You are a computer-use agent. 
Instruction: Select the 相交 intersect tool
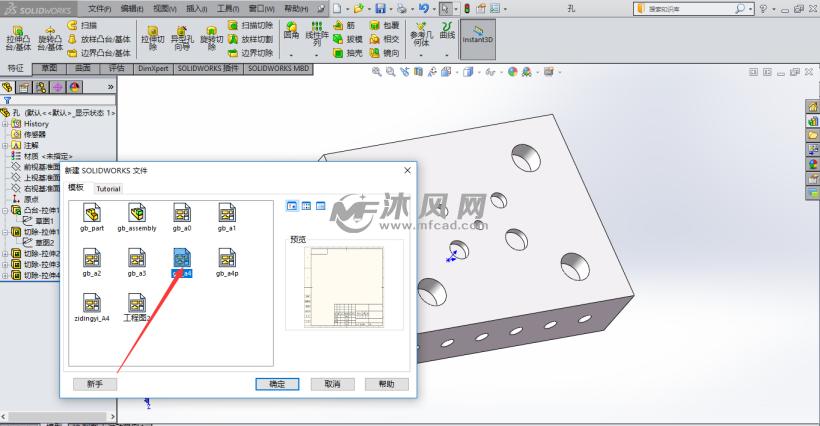pyautogui.click(x=384, y=39)
